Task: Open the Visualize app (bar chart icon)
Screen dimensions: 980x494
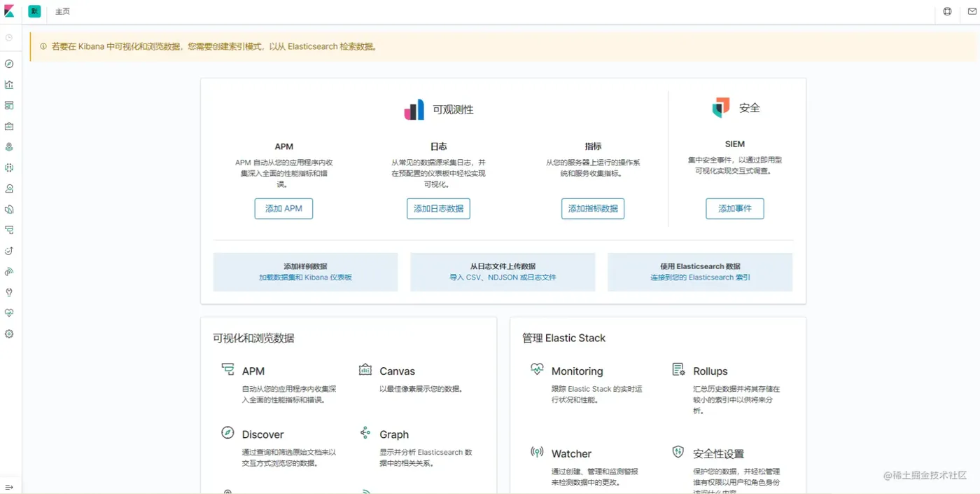Action: click(9, 84)
